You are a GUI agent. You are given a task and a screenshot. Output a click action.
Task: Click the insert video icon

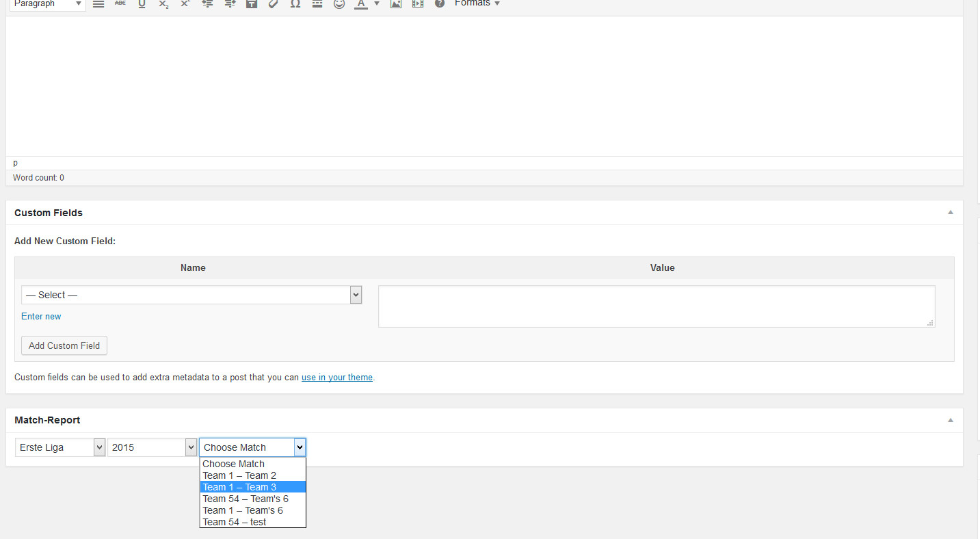(417, 3)
